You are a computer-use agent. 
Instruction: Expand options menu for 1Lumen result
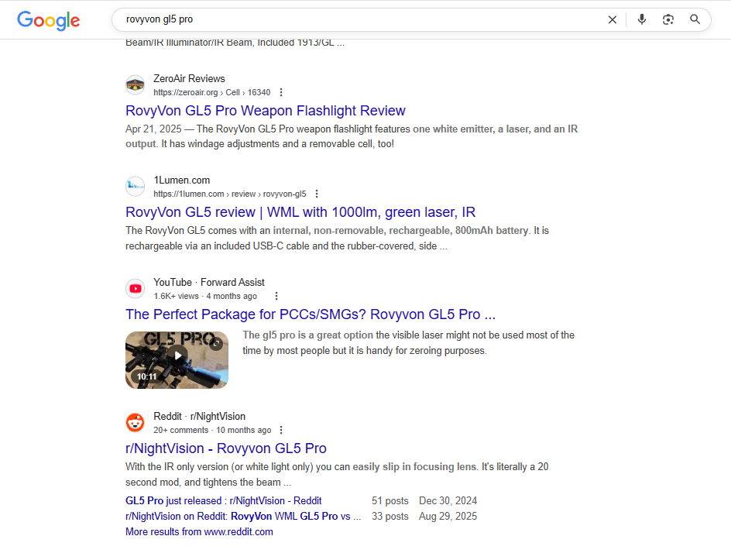click(x=317, y=194)
